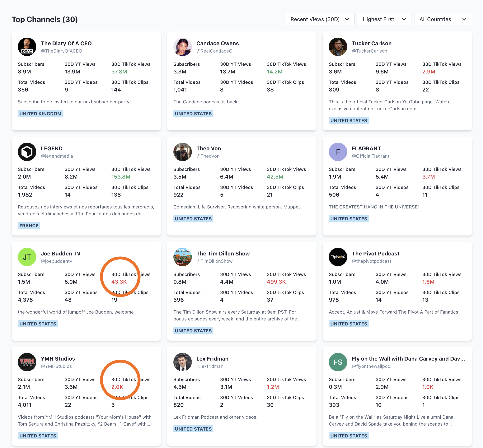The width and height of the screenshot is (483, 448).
Task: Expand the Highest First sort dropdown
Action: click(384, 19)
